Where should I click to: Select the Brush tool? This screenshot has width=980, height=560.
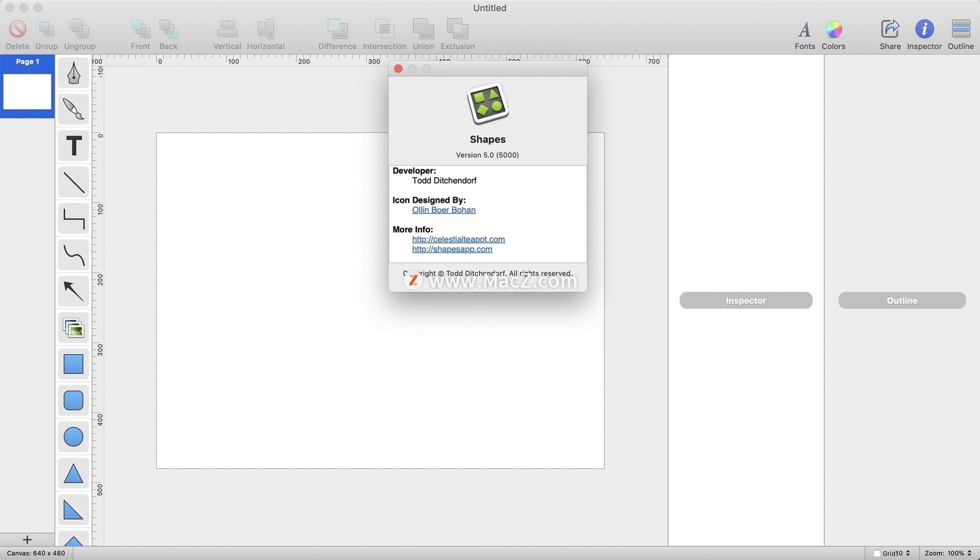click(73, 109)
